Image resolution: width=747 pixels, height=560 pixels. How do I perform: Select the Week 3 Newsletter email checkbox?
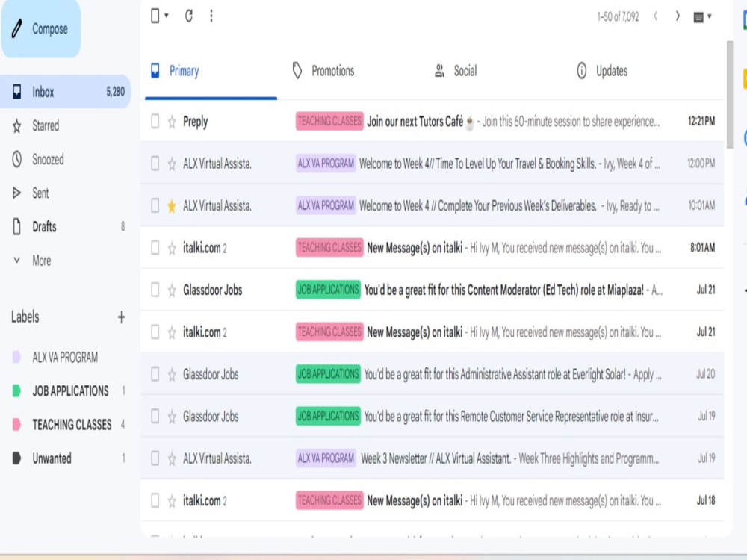[x=155, y=458]
